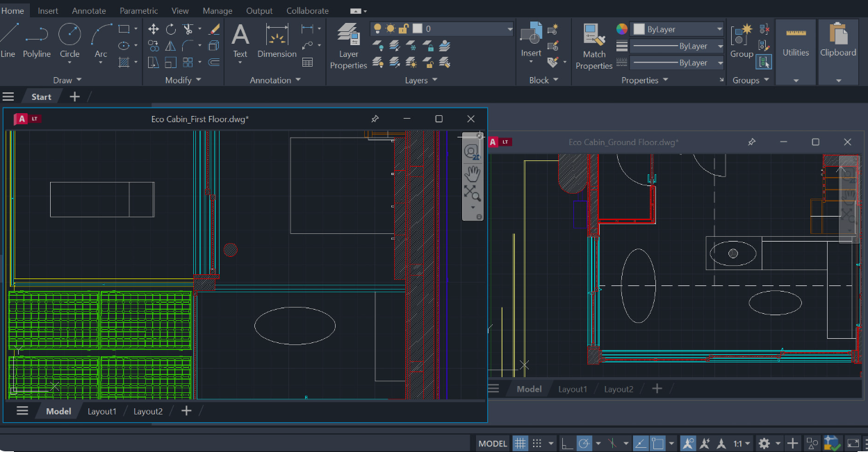Switch to Layout1 tab in First Floor window
The image size is (868, 452).
tap(101, 411)
